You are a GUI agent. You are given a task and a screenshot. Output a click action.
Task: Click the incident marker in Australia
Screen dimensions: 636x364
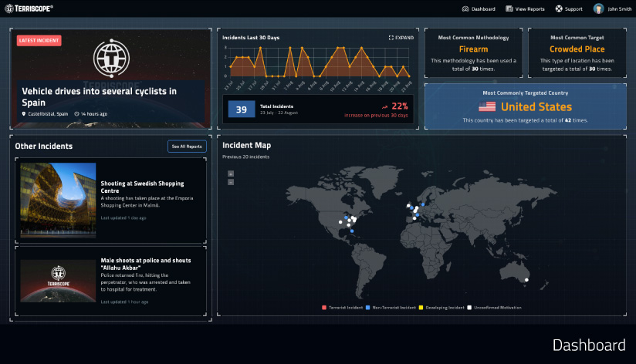[526, 280]
